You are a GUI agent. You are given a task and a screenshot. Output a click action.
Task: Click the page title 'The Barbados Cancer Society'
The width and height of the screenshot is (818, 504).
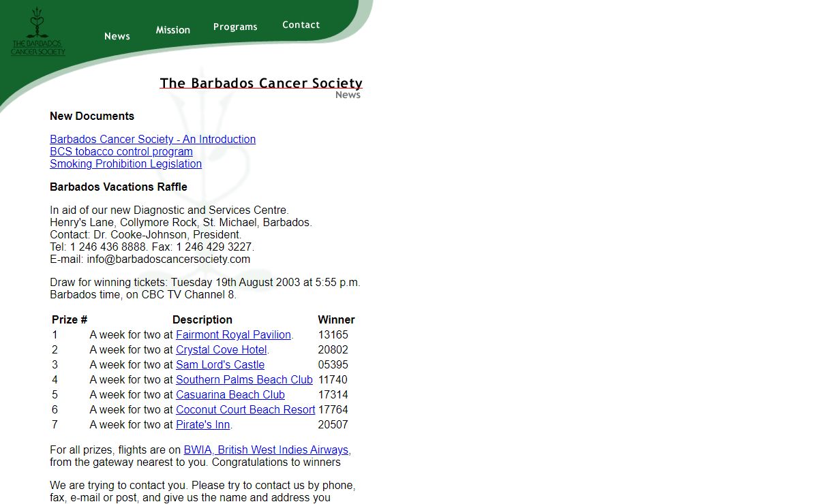pyautogui.click(x=261, y=83)
